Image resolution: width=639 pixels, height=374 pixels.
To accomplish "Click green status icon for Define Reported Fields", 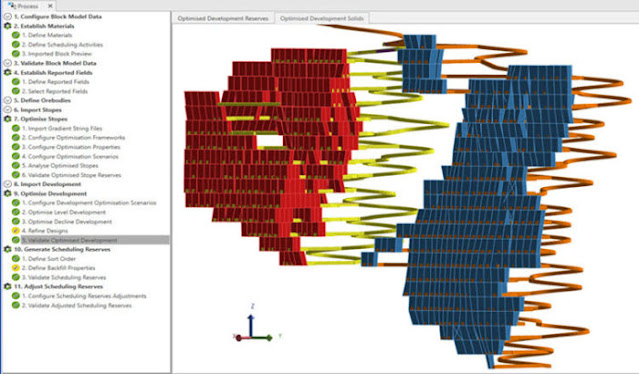I will (16, 82).
